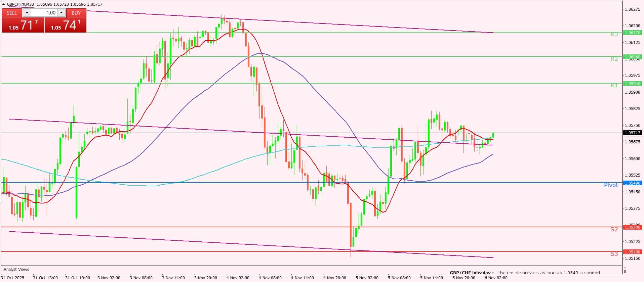Click the 1.05150 price scale value
The height and width of the screenshot is (282, 644).
pos(632,258)
